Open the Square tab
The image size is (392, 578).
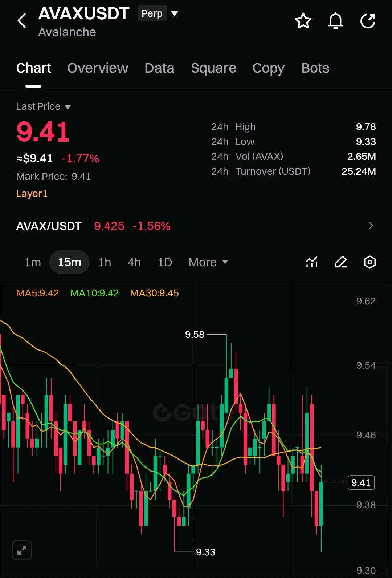coord(213,68)
